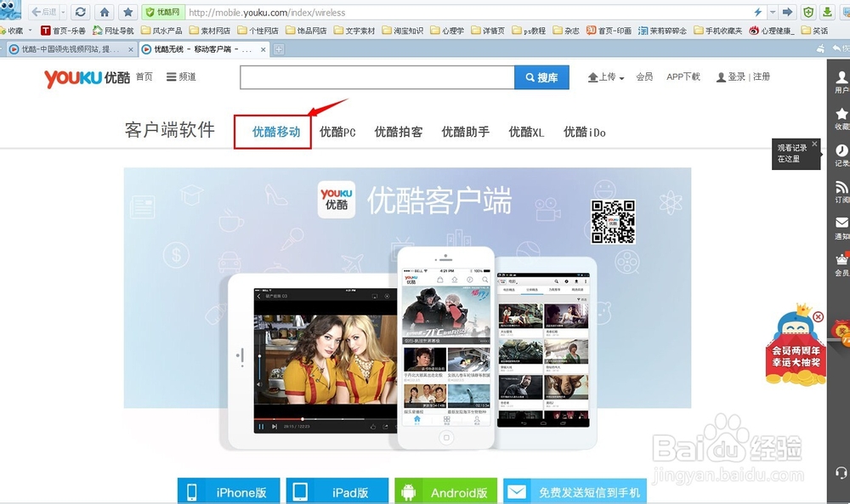Image resolution: width=850 pixels, height=504 pixels.
Task: Open the 用户 user panel in right sidebar
Action: click(841, 79)
